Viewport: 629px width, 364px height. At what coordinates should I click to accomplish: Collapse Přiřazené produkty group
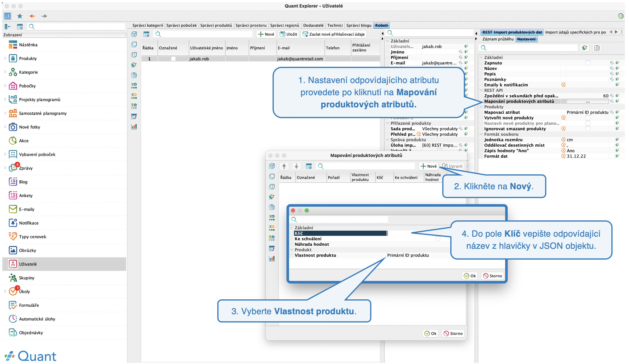click(x=387, y=123)
